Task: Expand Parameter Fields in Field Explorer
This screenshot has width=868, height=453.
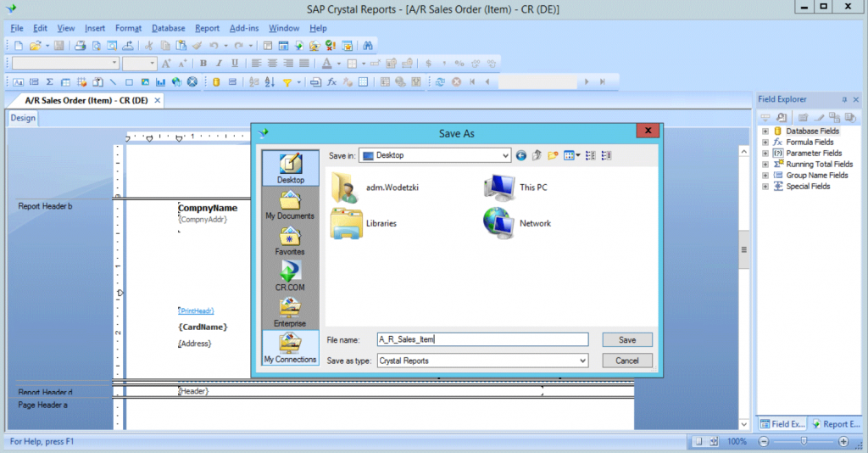Action: click(x=765, y=154)
